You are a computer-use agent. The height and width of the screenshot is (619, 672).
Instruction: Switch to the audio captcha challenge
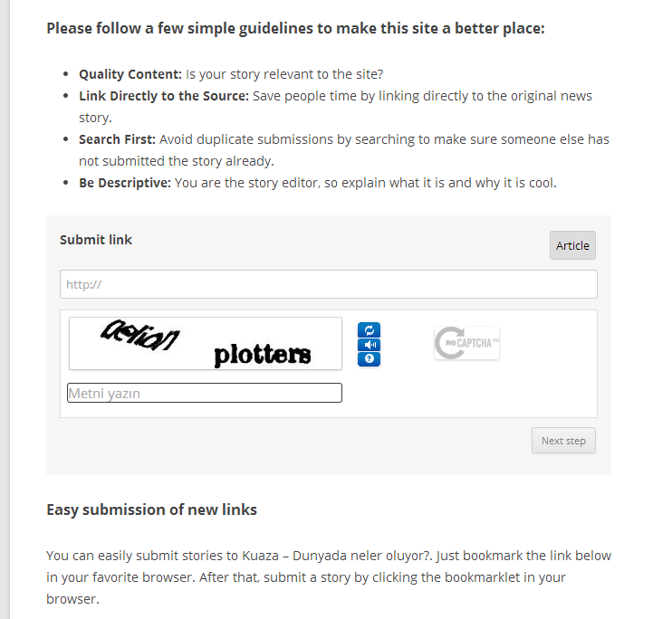coord(369,345)
